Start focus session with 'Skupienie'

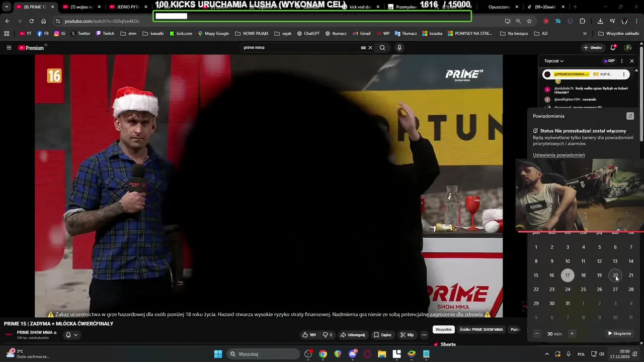tap(619, 333)
